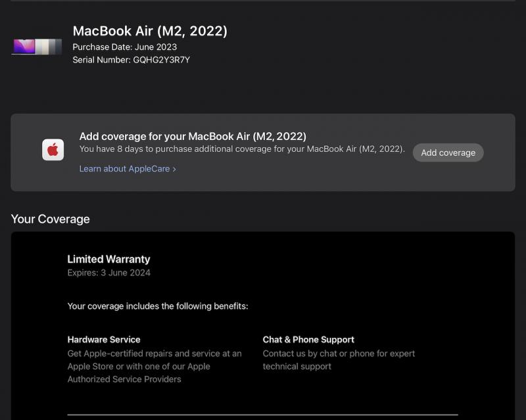Click the Authorized Service Providers text
The width and height of the screenshot is (526, 420).
coord(124,379)
